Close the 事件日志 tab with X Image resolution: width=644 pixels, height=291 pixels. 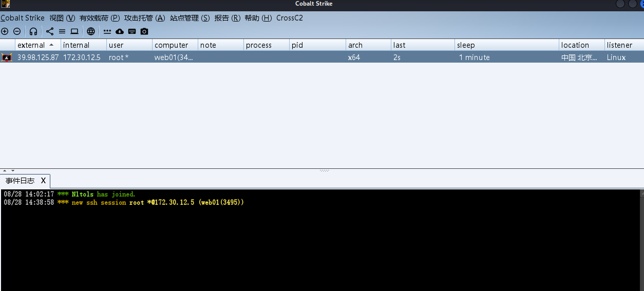[43, 181]
